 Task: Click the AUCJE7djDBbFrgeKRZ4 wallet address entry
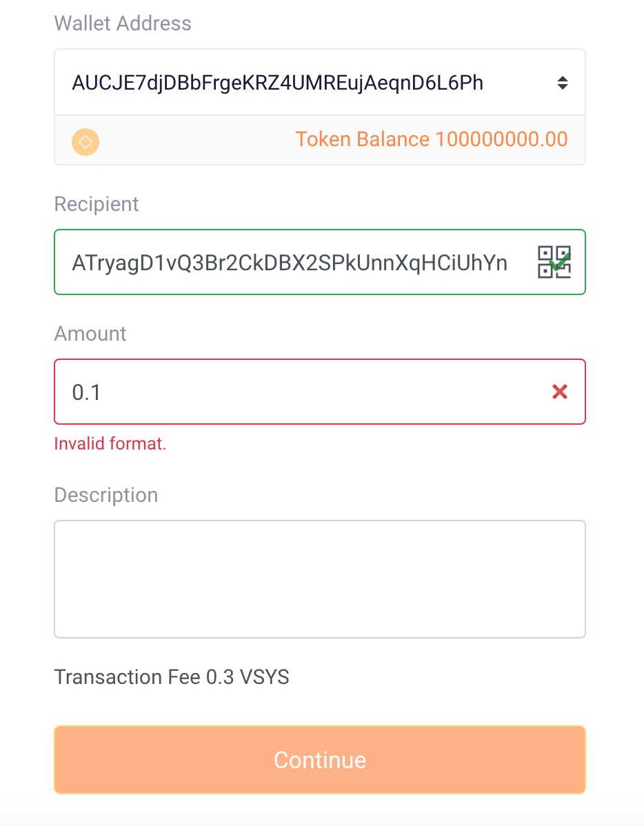pos(279,81)
